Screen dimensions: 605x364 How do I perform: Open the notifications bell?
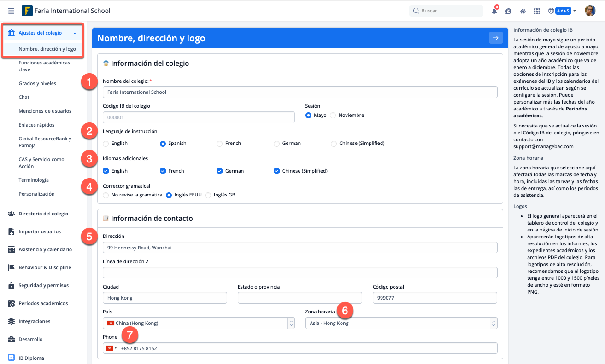click(x=494, y=11)
